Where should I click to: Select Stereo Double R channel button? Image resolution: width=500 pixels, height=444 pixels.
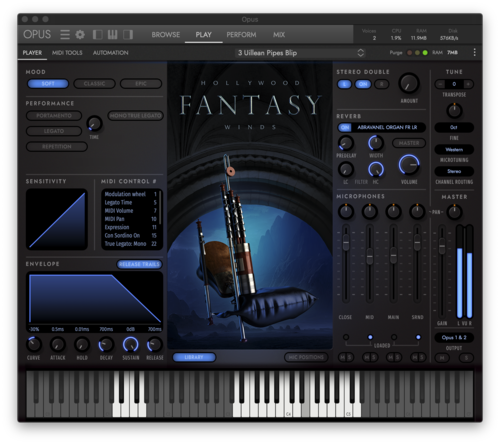click(x=382, y=84)
